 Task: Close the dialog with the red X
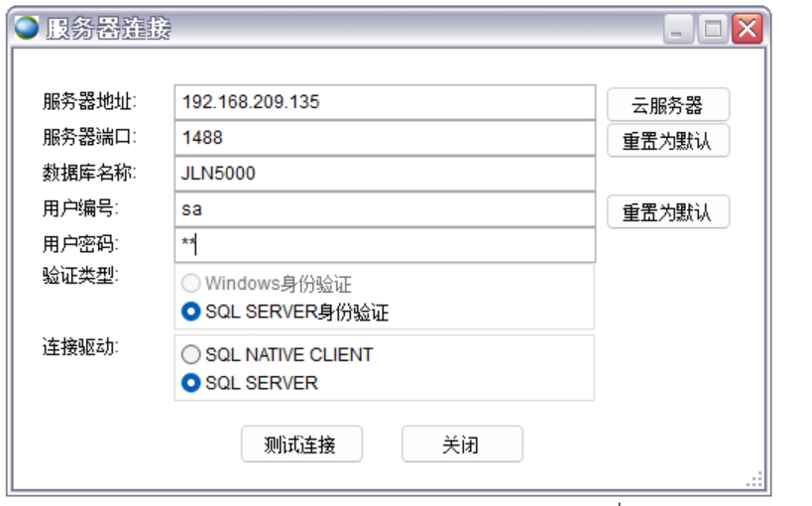point(745,29)
